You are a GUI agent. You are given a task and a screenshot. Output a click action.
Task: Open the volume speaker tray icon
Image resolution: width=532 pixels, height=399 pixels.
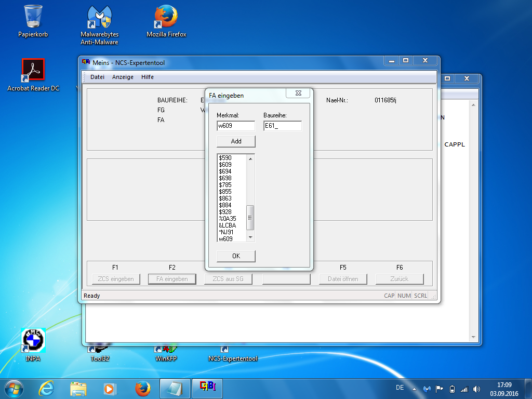477,389
